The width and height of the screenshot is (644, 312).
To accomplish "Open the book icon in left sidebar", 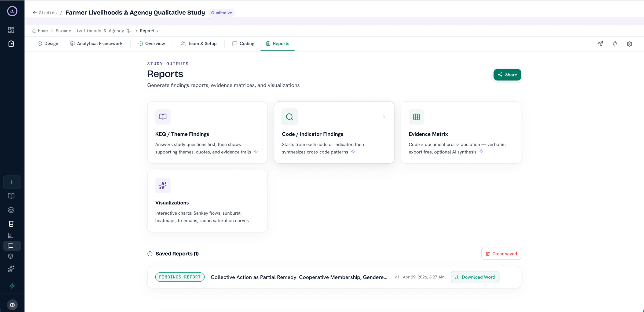I will pos(11,196).
